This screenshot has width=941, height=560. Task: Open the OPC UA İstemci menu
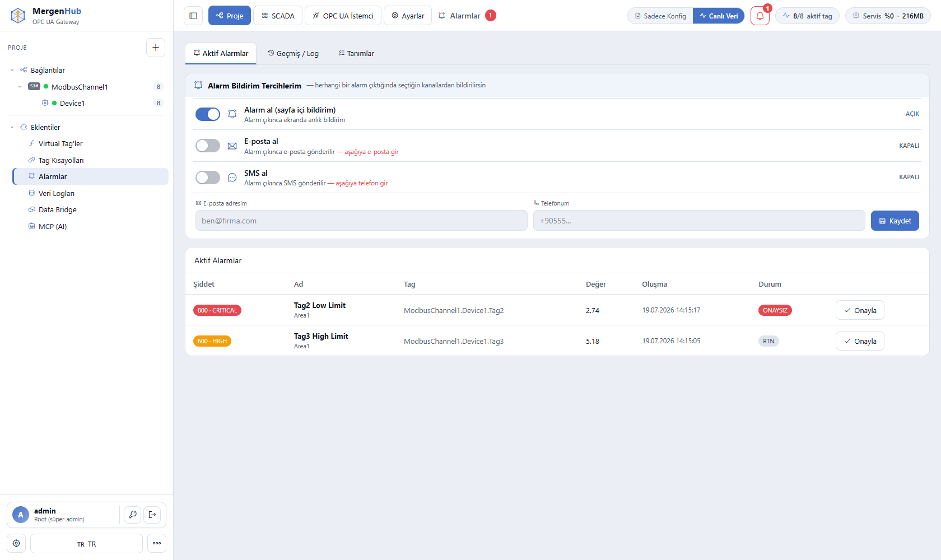pyautogui.click(x=343, y=16)
